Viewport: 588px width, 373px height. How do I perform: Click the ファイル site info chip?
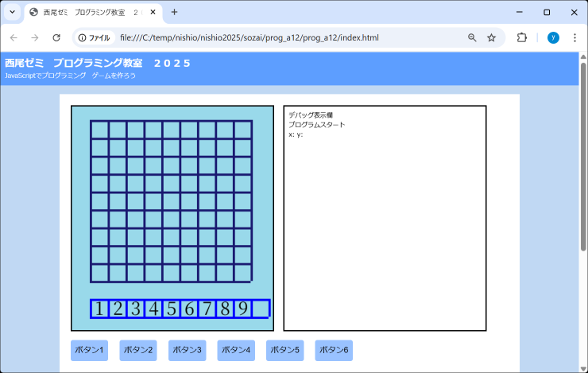94,37
